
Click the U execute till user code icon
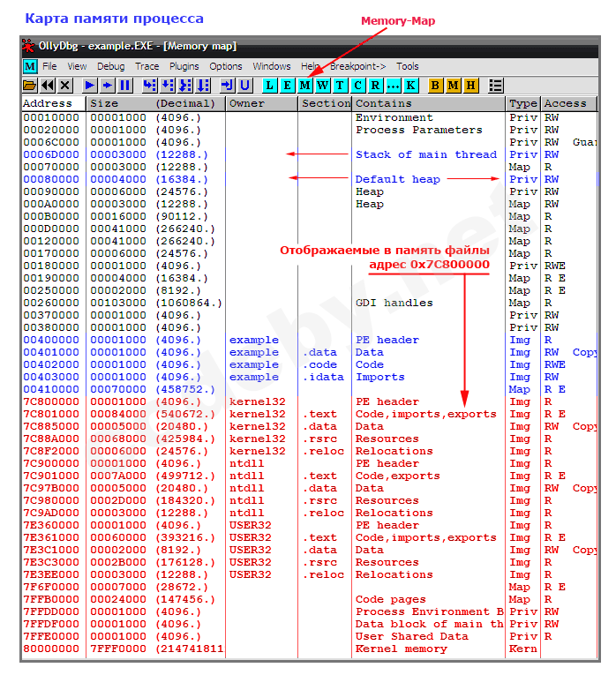tap(244, 86)
